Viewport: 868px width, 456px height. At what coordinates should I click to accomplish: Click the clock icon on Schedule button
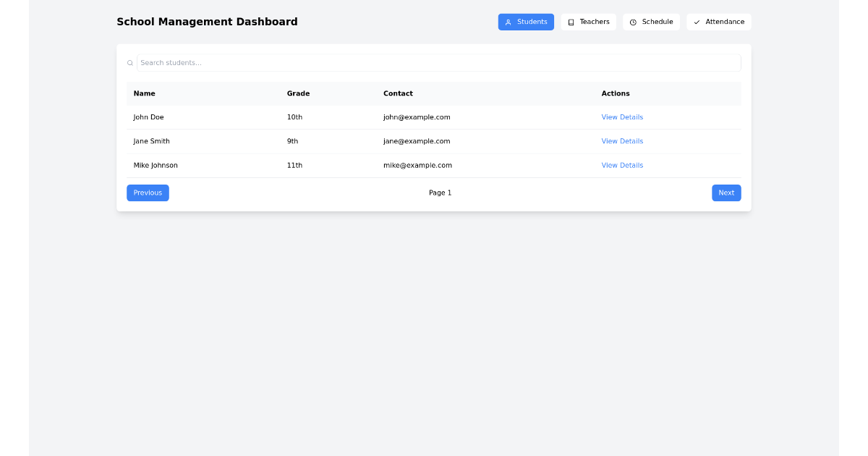pos(633,22)
